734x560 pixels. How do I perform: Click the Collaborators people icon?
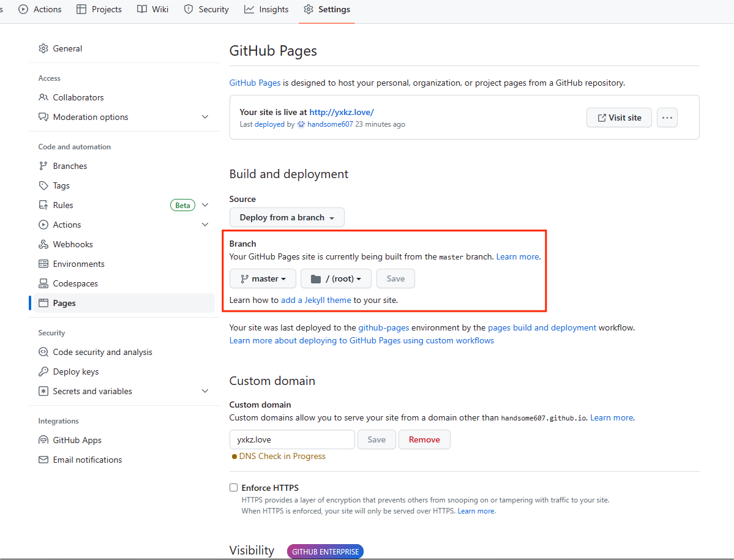(x=43, y=97)
